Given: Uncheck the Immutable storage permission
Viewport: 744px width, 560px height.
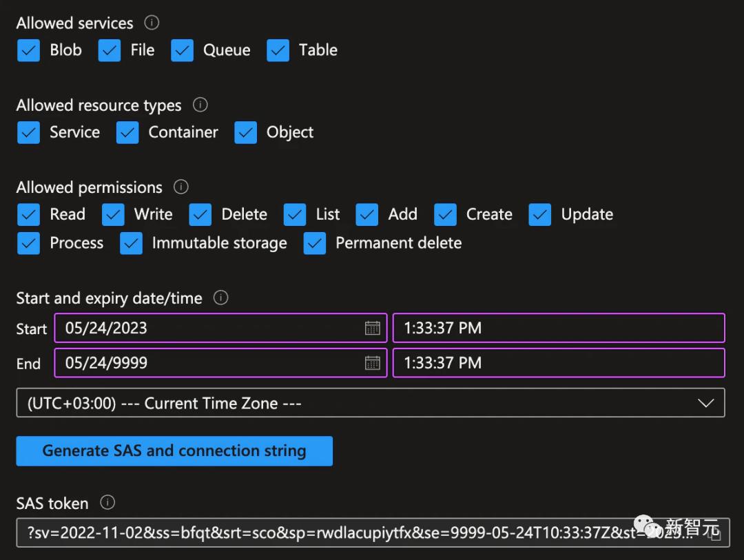Looking at the screenshot, I should pyautogui.click(x=131, y=243).
